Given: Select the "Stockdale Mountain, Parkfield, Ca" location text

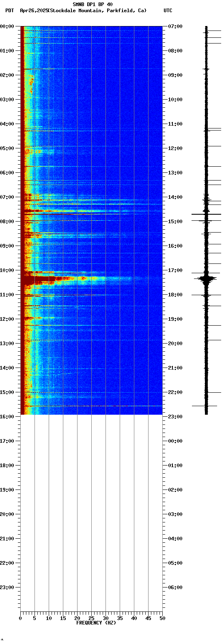Looking at the screenshot, I should [97, 11].
